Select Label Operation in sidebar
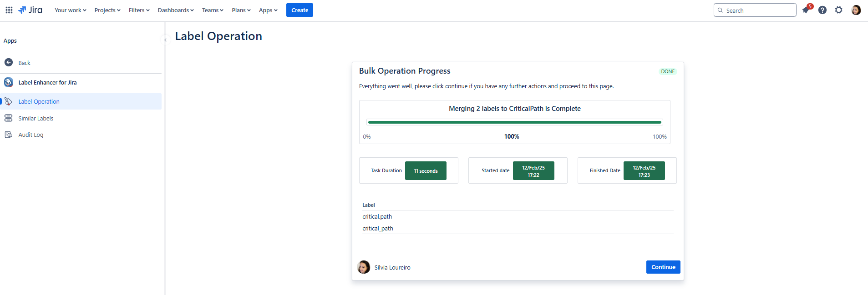The image size is (868, 295). coord(81,101)
